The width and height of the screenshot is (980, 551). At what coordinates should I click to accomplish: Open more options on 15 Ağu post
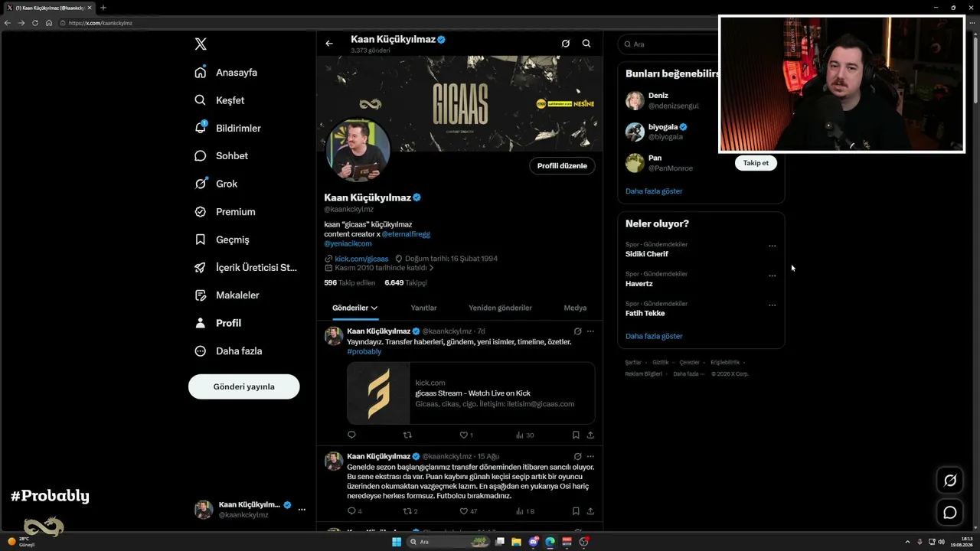pos(590,456)
